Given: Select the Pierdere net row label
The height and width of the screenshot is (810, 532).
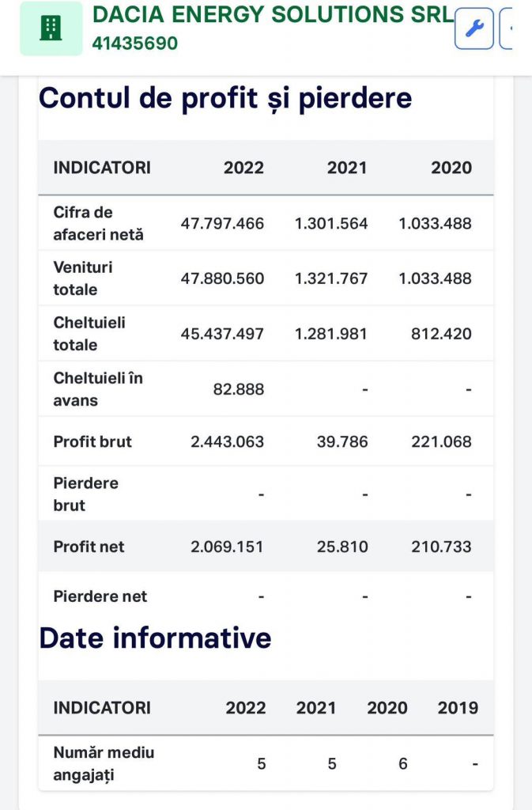Looking at the screenshot, I should pyautogui.click(x=100, y=596).
